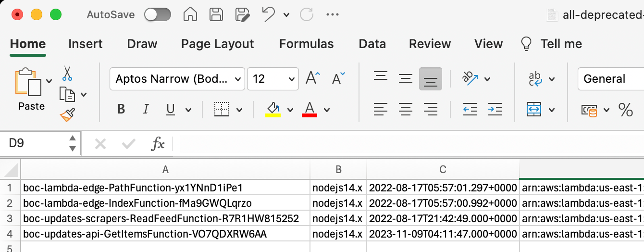Open the Draw tab
Image resolution: width=644 pixels, height=252 pixels.
pyautogui.click(x=142, y=44)
